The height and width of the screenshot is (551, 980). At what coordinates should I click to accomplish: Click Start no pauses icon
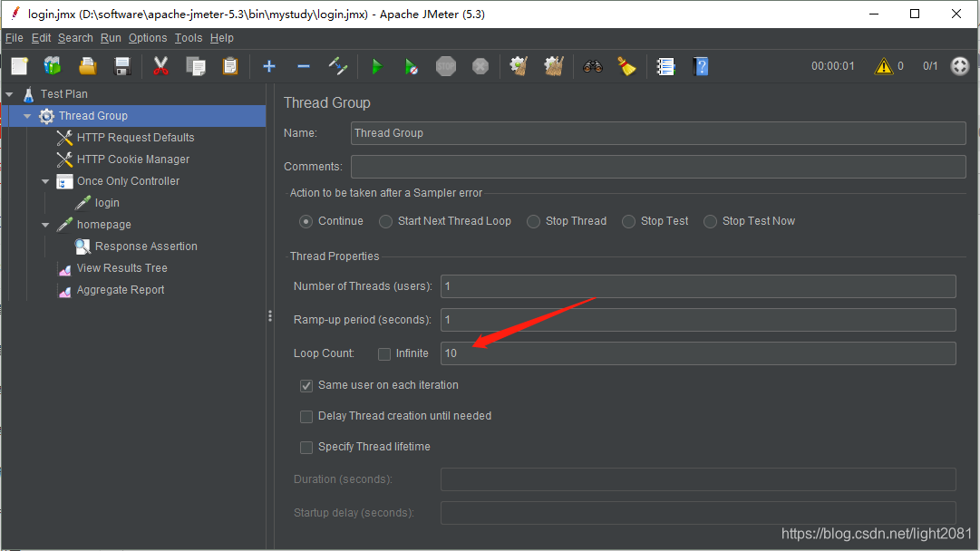pos(411,66)
